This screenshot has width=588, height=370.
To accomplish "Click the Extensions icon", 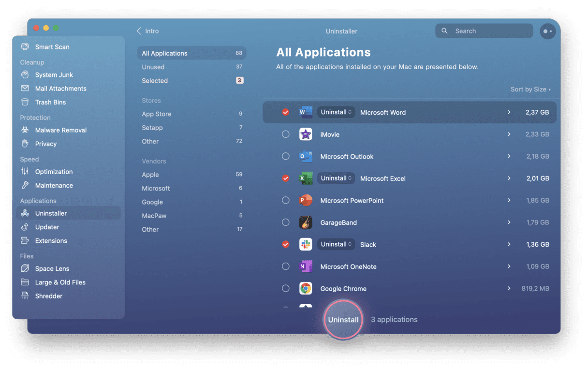I will (x=25, y=240).
